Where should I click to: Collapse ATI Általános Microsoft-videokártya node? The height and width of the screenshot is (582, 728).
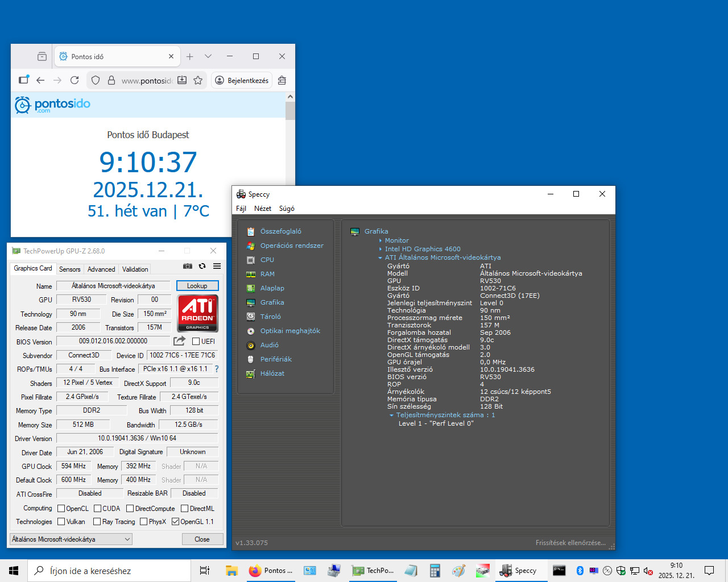click(x=380, y=257)
